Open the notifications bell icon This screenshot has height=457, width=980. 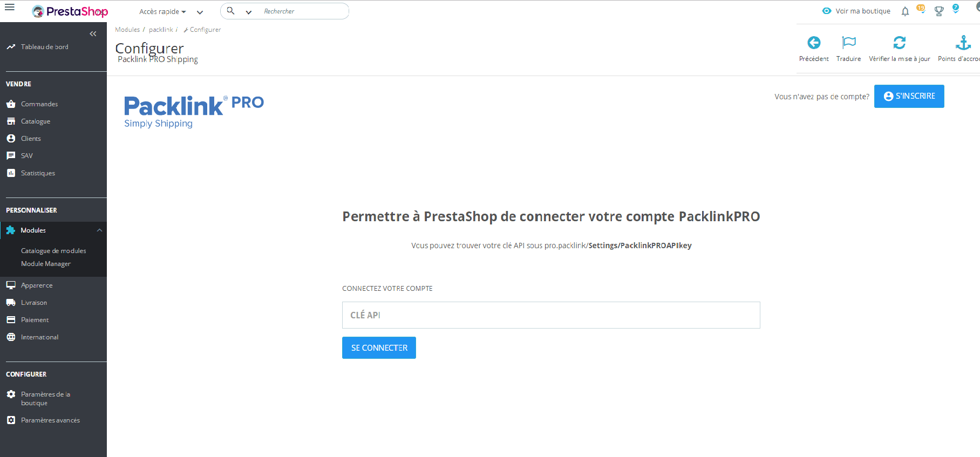tap(904, 11)
